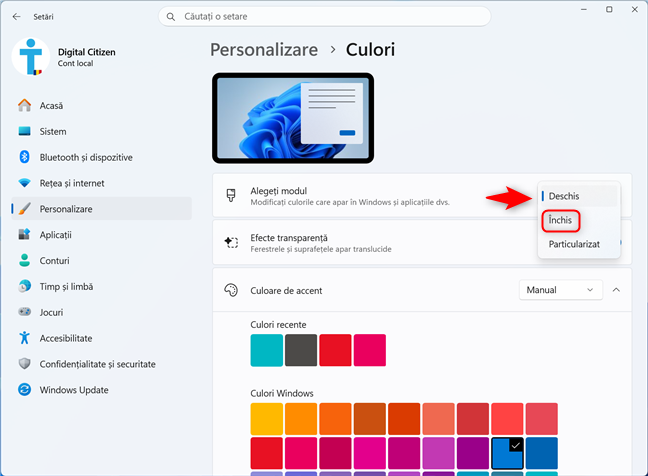Screen dimensions: 648x476
Task: Click the Culori recente label
Action: pyautogui.click(x=278, y=325)
